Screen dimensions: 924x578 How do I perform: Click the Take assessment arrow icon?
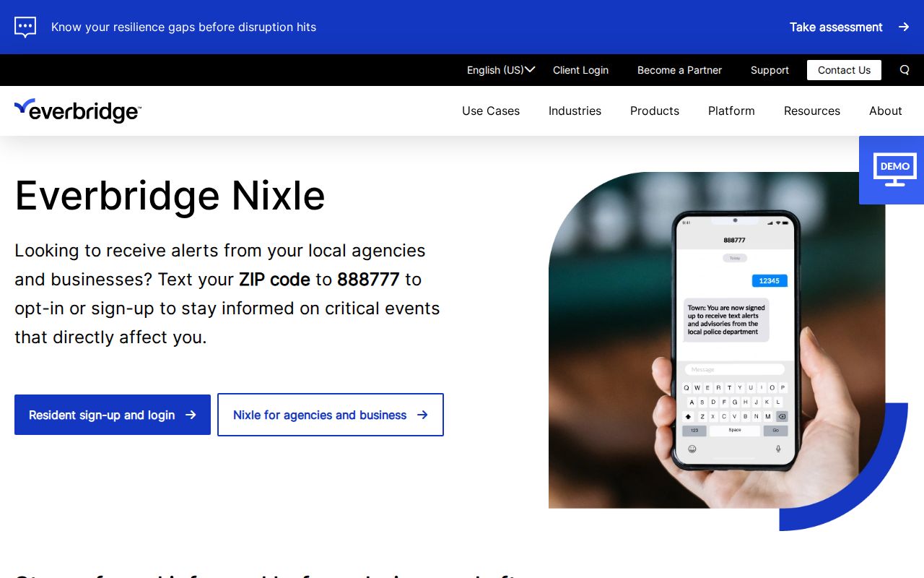[x=904, y=27]
